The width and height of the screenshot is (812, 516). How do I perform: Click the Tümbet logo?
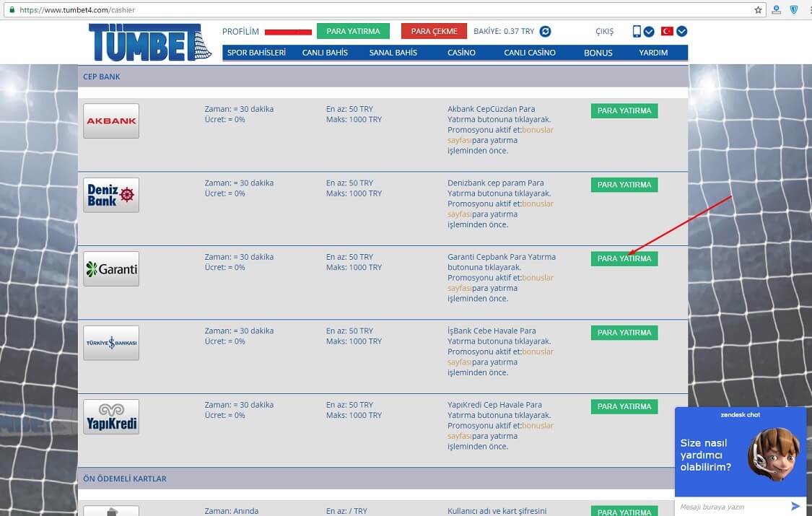point(149,43)
